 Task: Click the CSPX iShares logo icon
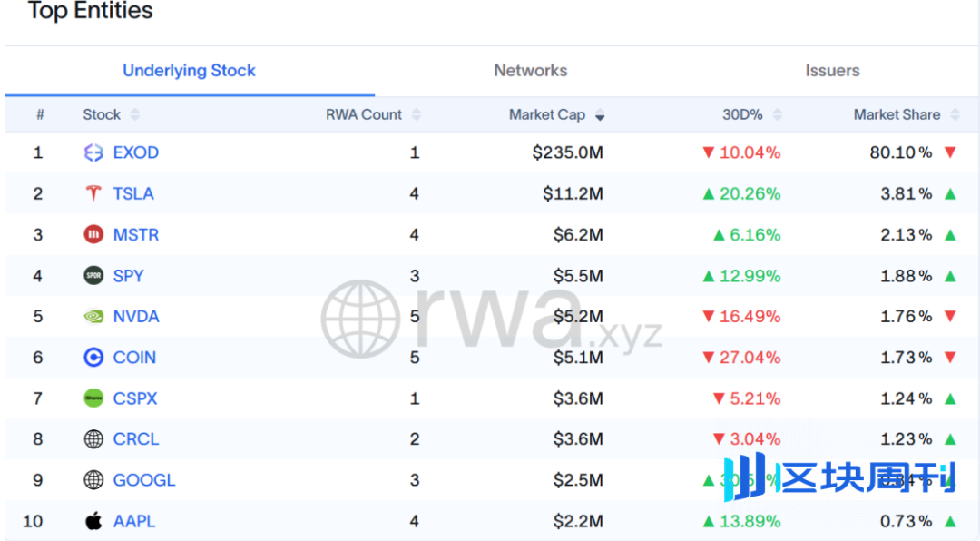[x=93, y=398]
